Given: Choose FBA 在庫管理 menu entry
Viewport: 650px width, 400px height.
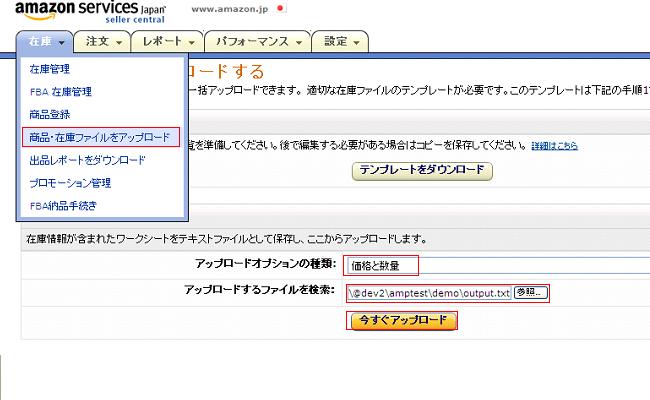Looking at the screenshot, I should [61, 92].
